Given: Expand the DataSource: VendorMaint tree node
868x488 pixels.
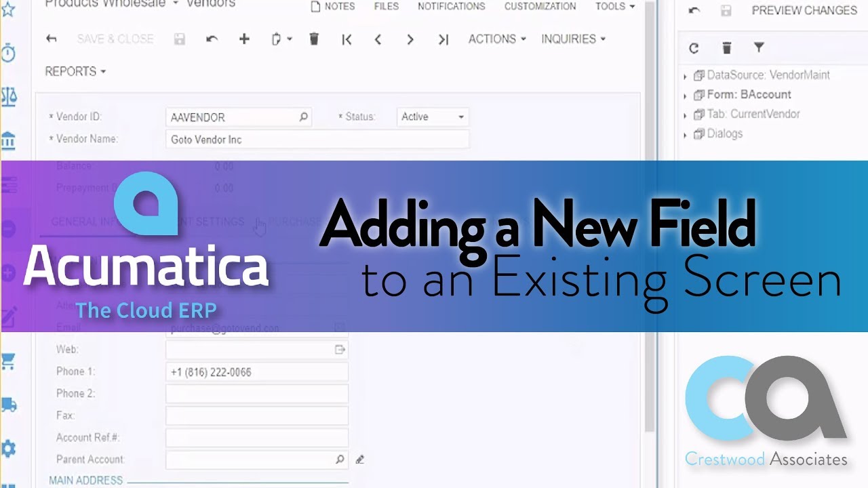Looking at the screenshot, I should (686, 76).
